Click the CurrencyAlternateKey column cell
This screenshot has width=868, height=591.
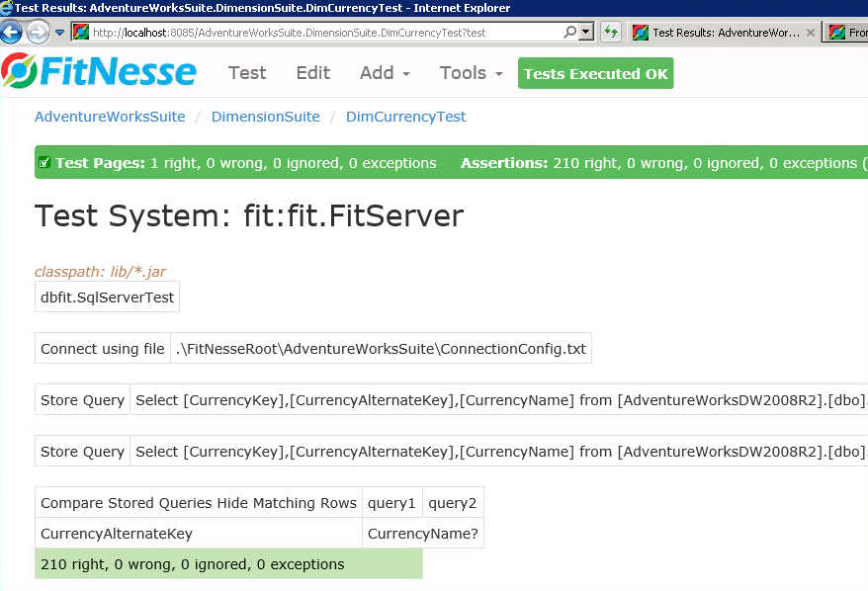[199, 534]
